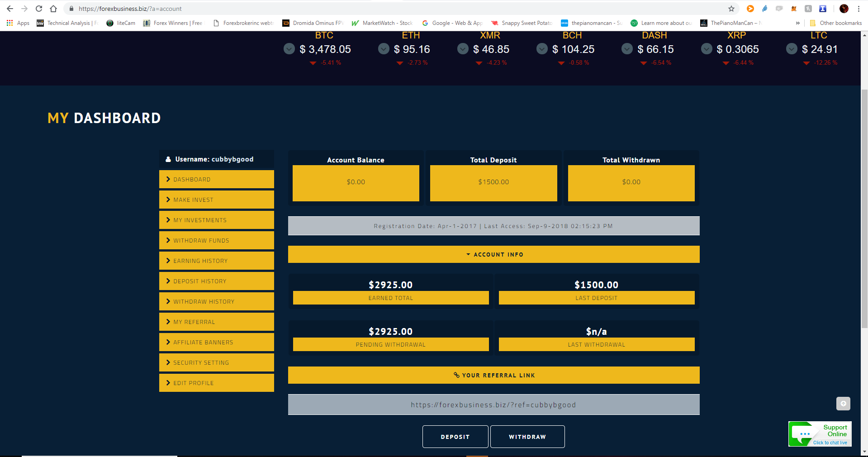Open the Chrome three-dot menu
868x457 pixels.
[859, 9]
